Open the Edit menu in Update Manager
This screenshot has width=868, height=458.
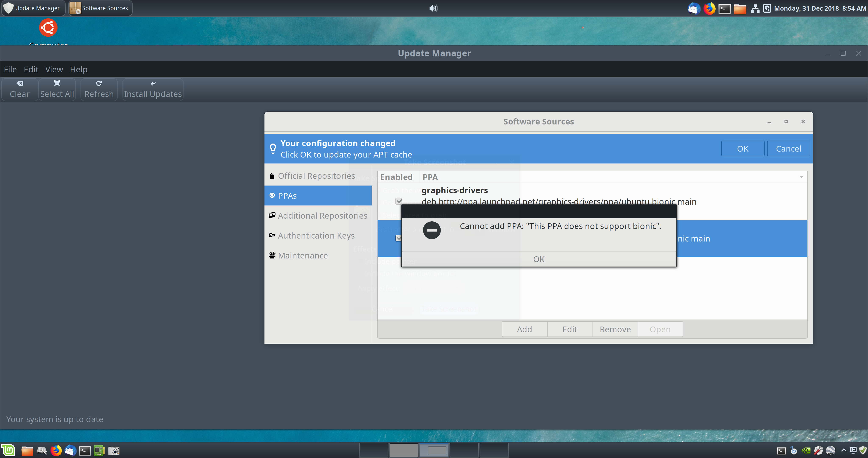click(31, 69)
